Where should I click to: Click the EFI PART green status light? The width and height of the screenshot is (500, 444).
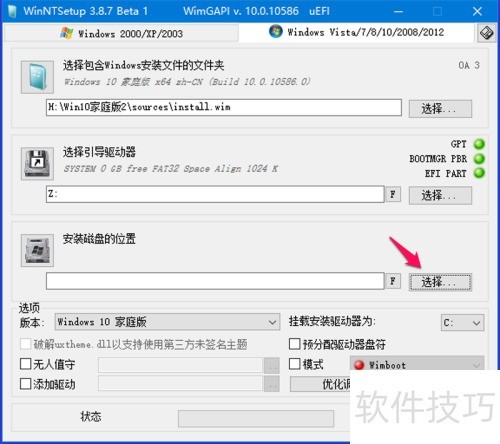(x=479, y=173)
